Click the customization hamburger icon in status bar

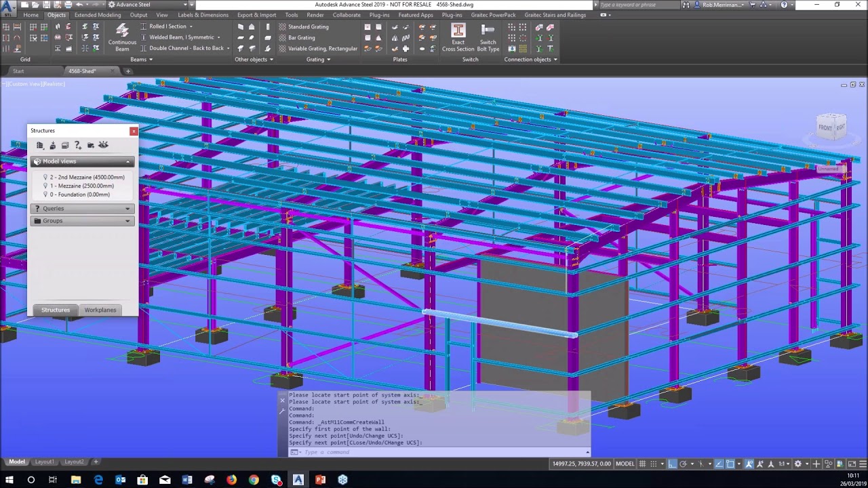[861, 464]
